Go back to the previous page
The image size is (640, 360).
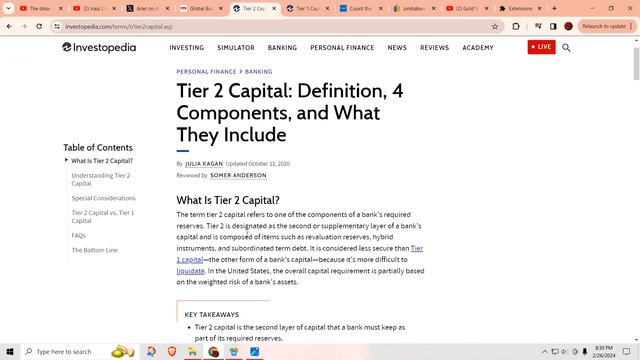click(9, 26)
